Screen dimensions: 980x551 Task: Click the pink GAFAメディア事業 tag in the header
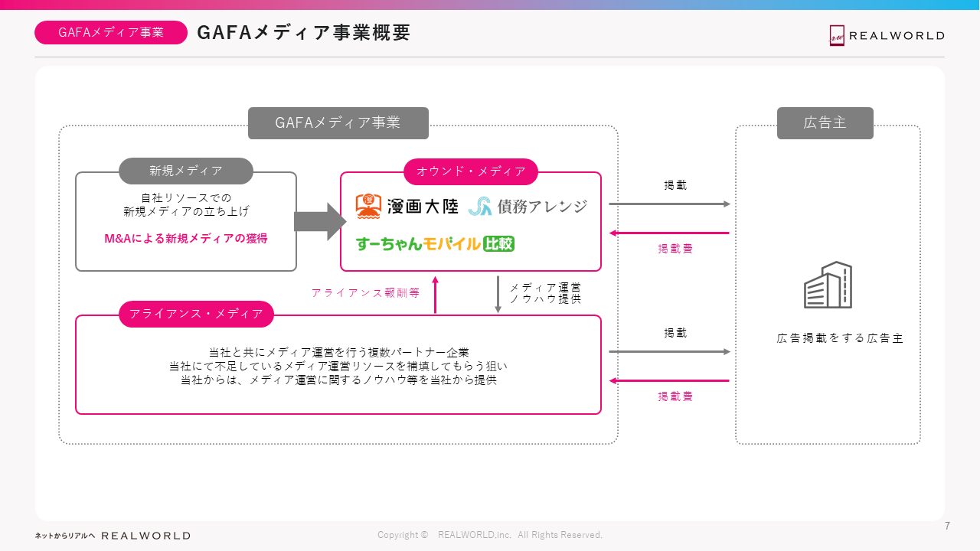pyautogui.click(x=111, y=32)
